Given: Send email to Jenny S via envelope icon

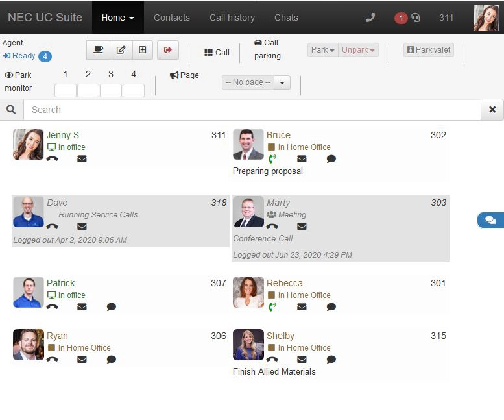Looking at the screenshot, I should [82, 158].
